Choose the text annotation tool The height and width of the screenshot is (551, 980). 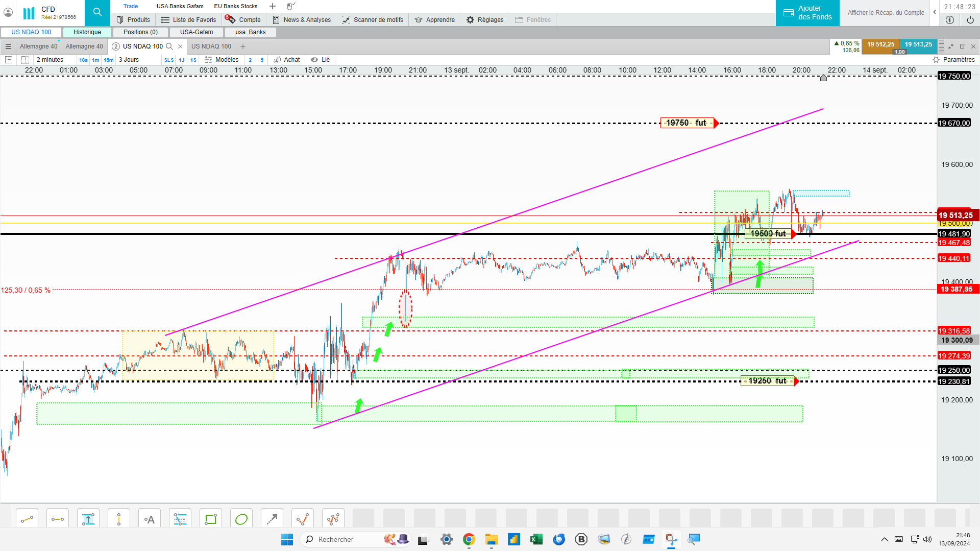coord(150,519)
